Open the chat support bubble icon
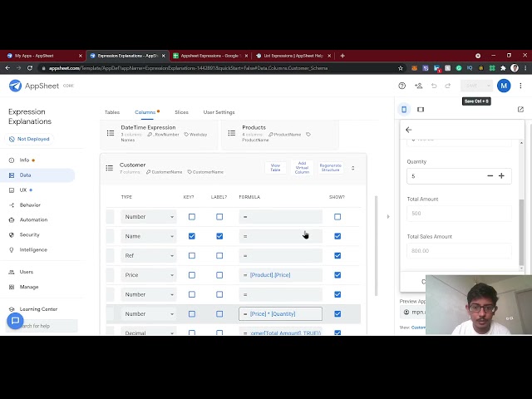 coord(15,321)
